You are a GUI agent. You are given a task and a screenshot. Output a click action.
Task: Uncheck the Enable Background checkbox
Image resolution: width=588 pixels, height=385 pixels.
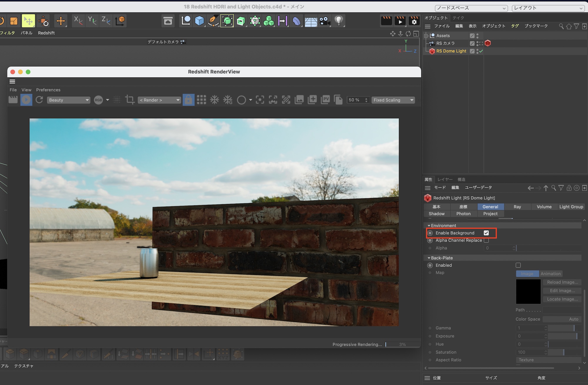pyautogui.click(x=486, y=233)
